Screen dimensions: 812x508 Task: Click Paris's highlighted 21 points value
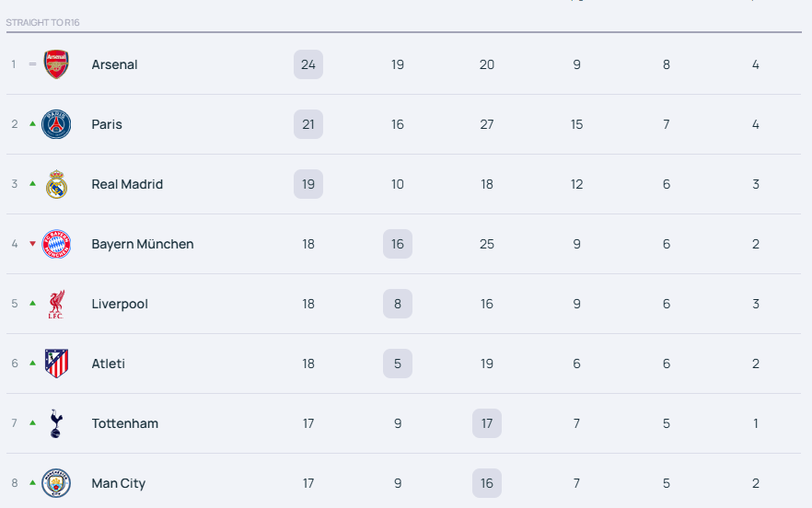point(308,124)
